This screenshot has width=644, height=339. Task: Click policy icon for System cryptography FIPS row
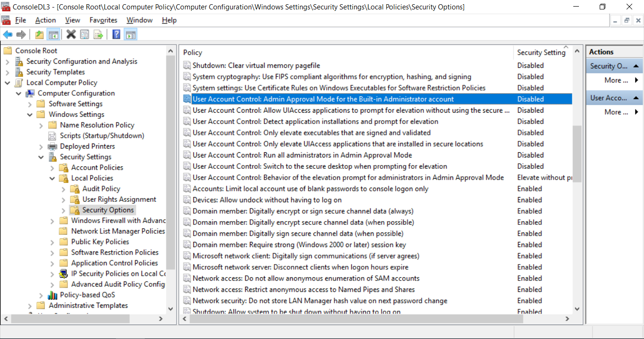[187, 76]
